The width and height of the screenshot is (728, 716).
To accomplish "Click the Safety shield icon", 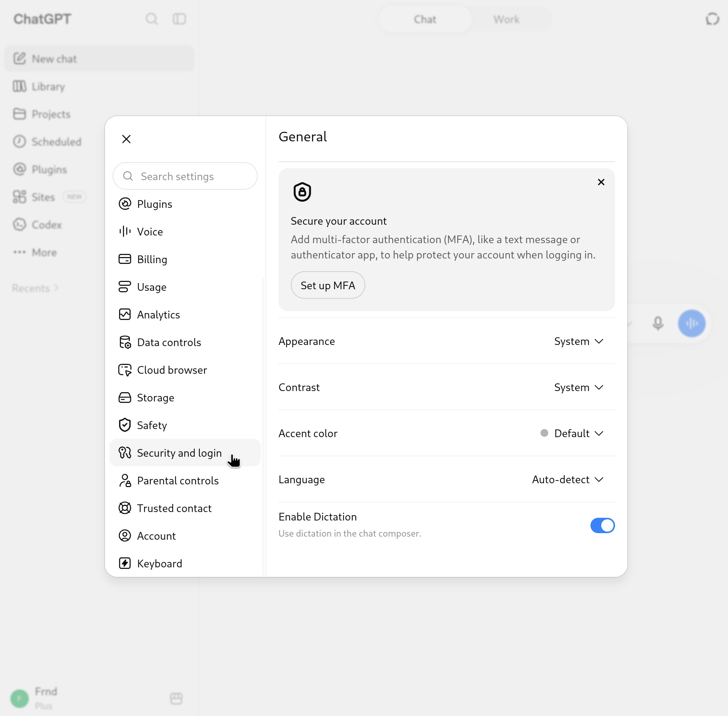I will coord(125,425).
